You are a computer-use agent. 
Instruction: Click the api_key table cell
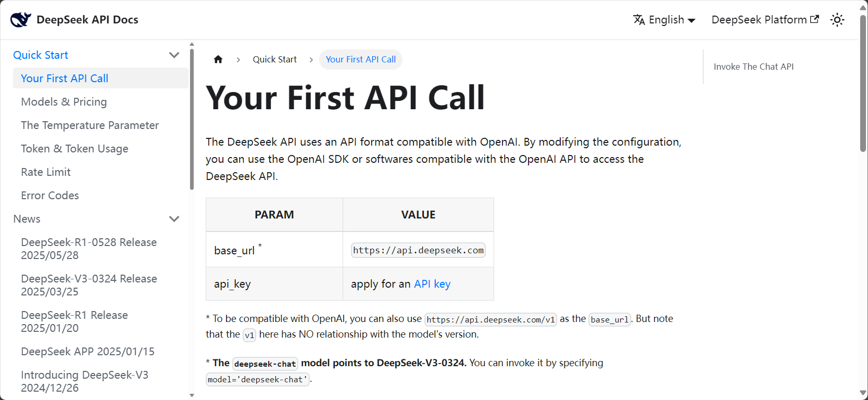(x=274, y=284)
